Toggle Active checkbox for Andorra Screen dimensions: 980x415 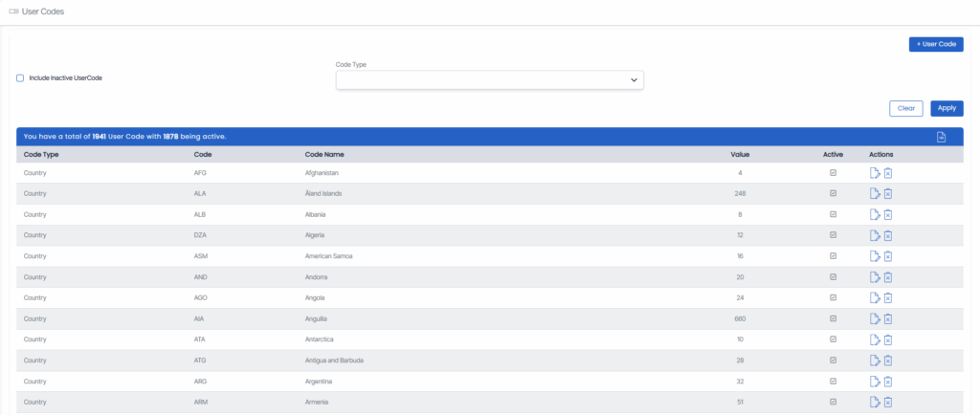pyautogui.click(x=834, y=276)
